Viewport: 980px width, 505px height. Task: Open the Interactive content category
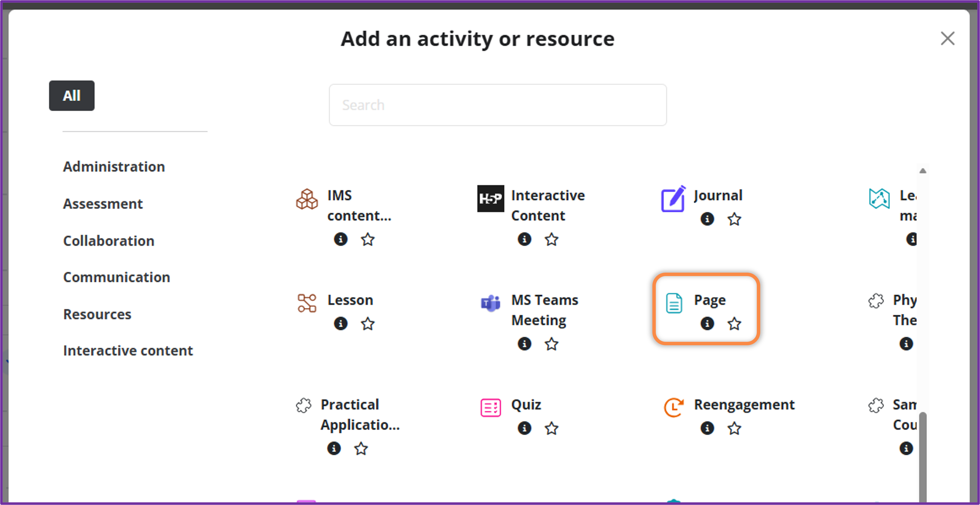(x=128, y=350)
